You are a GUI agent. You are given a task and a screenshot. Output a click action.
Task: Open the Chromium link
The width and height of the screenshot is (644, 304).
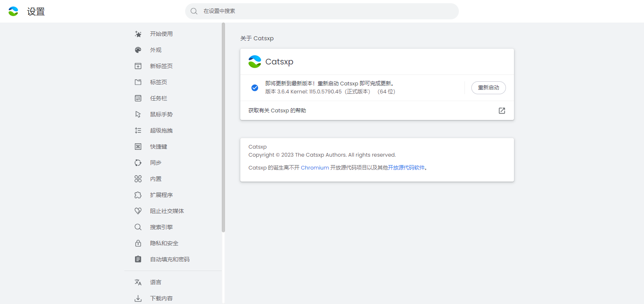pos(315,168)
